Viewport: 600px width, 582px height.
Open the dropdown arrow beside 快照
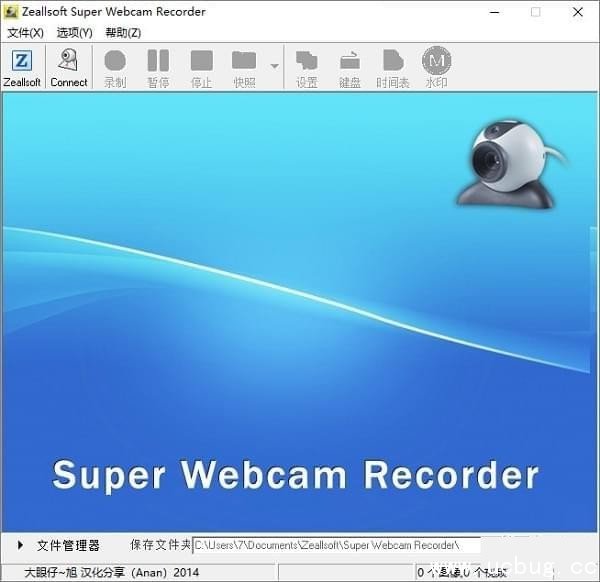(275, 67)
